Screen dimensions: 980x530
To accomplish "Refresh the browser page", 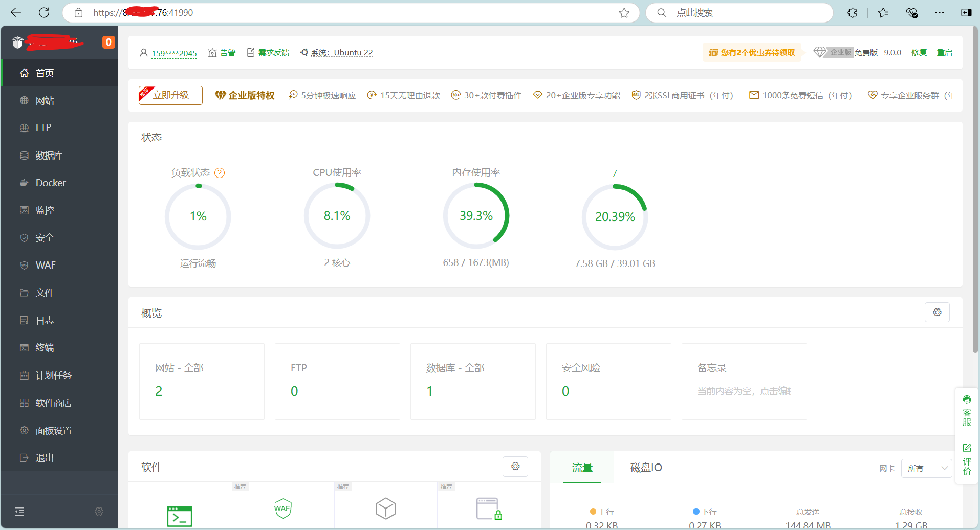I will tap(44, 13).
